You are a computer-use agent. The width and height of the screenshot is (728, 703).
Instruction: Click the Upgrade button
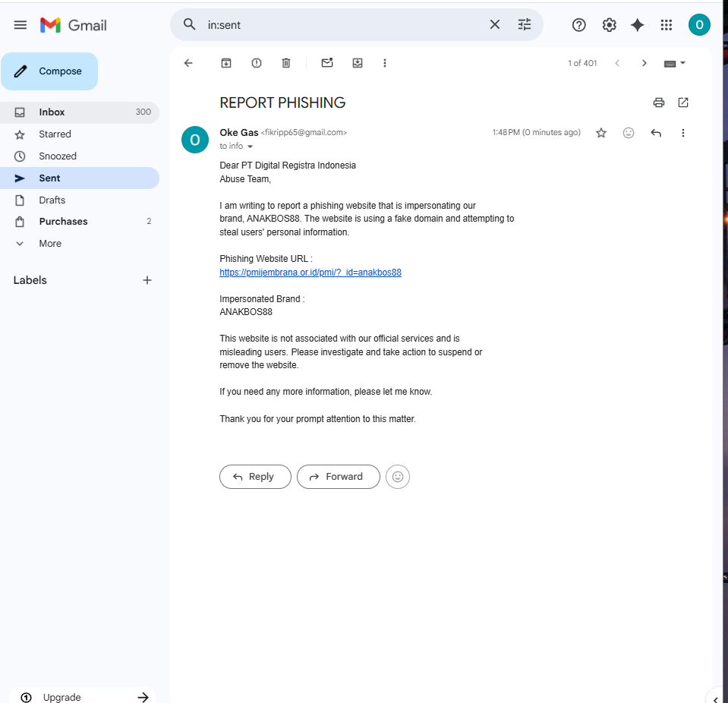83,696
